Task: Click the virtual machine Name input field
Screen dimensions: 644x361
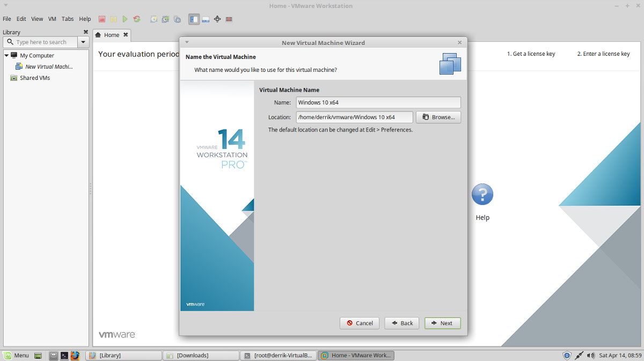Action: (x=378, y=102)
